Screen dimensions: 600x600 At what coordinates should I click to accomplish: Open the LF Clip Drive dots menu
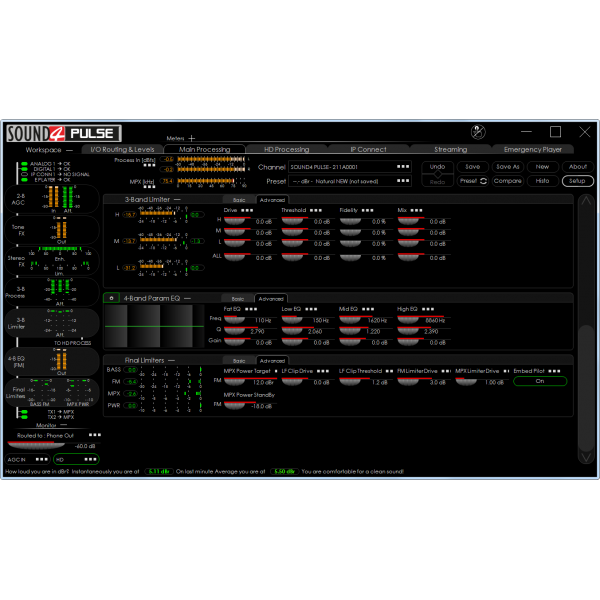pos(323,371)
